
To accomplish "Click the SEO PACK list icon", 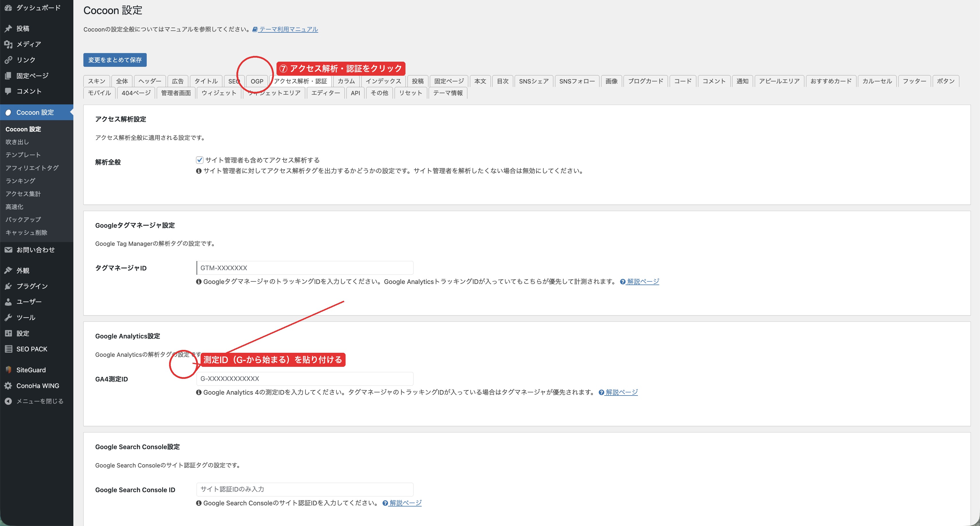I will pos(8,349).
